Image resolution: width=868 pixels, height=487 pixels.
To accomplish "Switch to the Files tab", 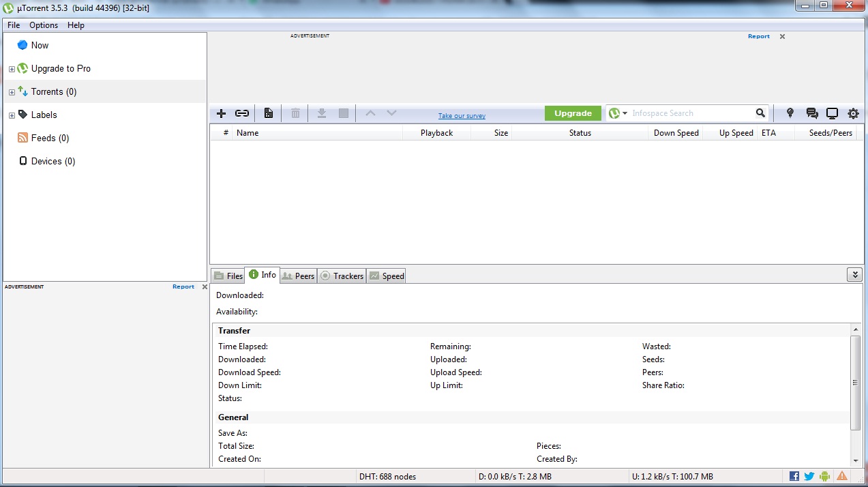I will point(228,276).
